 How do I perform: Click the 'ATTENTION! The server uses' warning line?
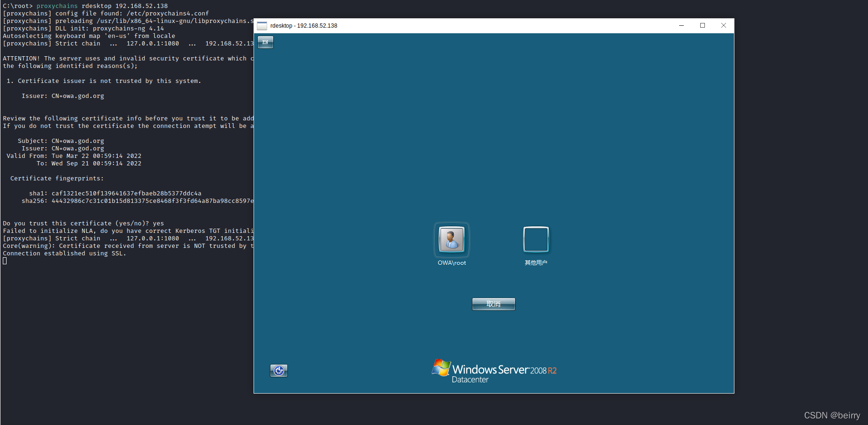(x=128, y=59)
